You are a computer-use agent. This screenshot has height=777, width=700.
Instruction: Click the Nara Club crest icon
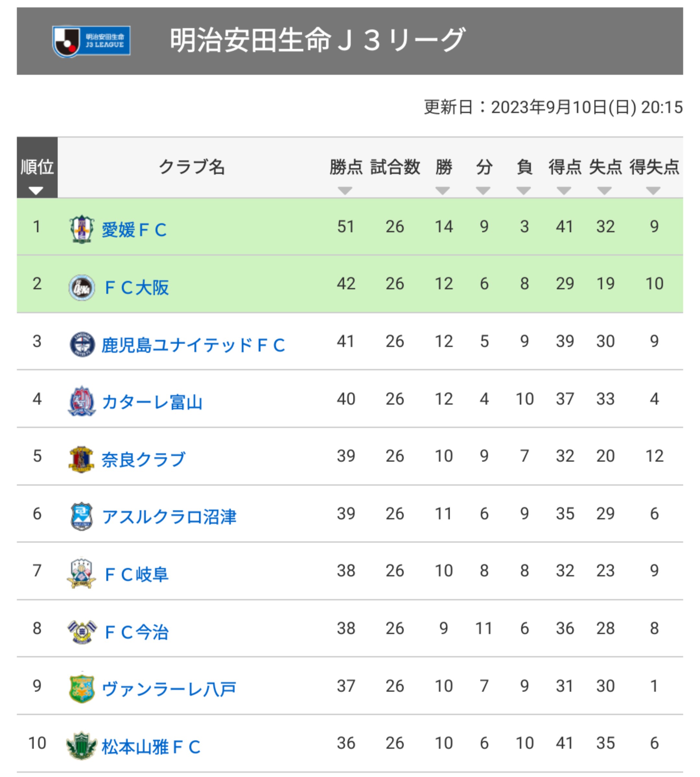point(81,459)
